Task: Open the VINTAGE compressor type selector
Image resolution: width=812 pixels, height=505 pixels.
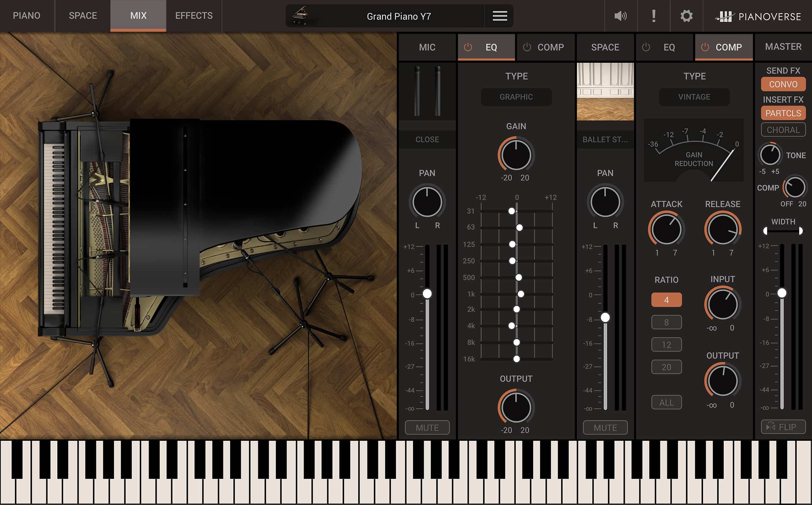Action: click(694, 97)
